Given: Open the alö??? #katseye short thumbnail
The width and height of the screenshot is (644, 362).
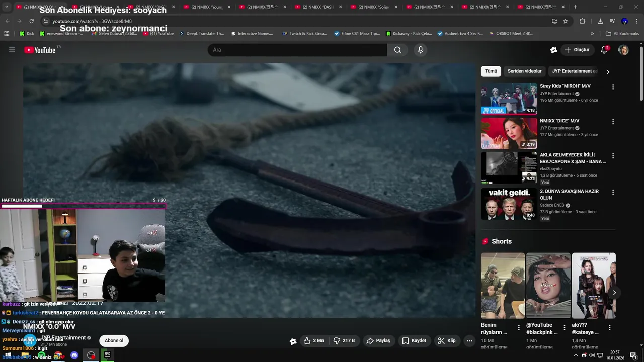Looking at the screenshot, I should click(x=594, y=286).
